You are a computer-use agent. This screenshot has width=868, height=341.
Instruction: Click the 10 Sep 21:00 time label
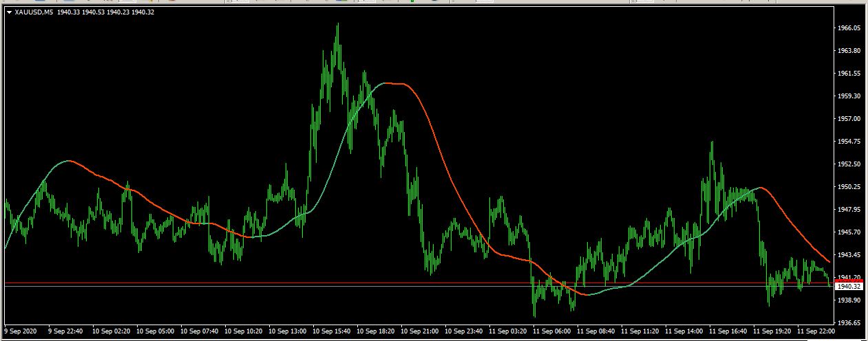point(421,331)
